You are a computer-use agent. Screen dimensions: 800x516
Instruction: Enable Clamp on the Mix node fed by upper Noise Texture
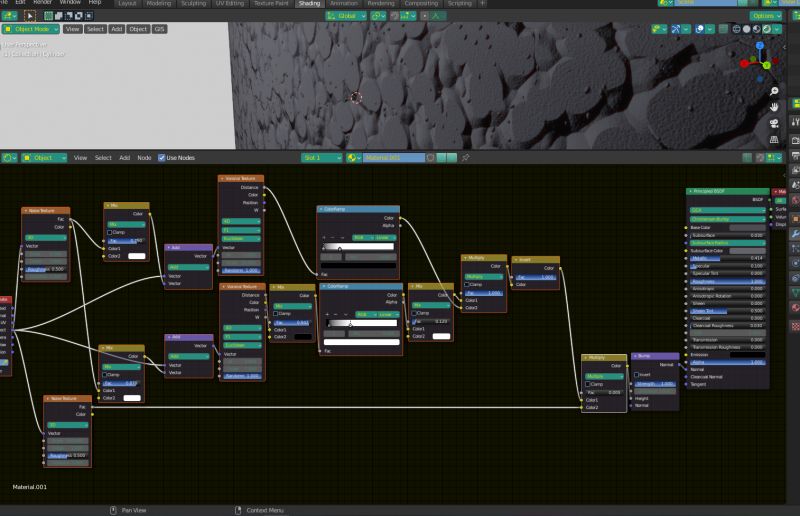110,232
